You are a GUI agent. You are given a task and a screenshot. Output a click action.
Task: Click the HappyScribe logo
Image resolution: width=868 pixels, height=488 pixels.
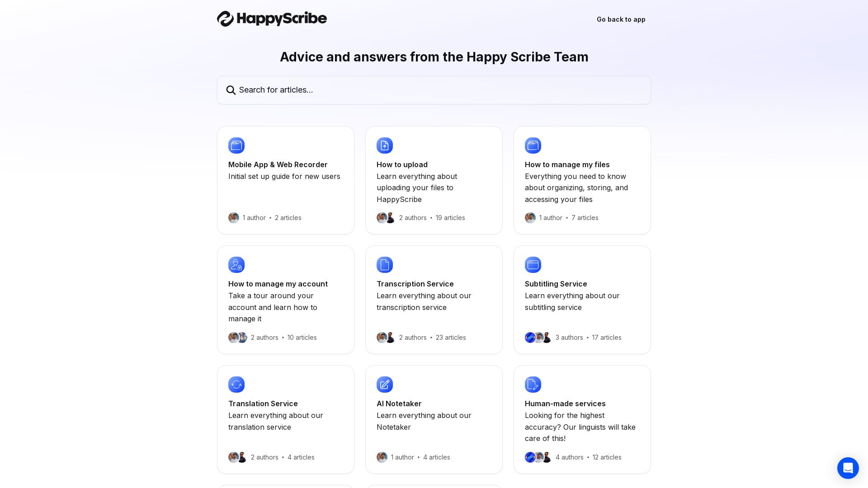(272, 19)
